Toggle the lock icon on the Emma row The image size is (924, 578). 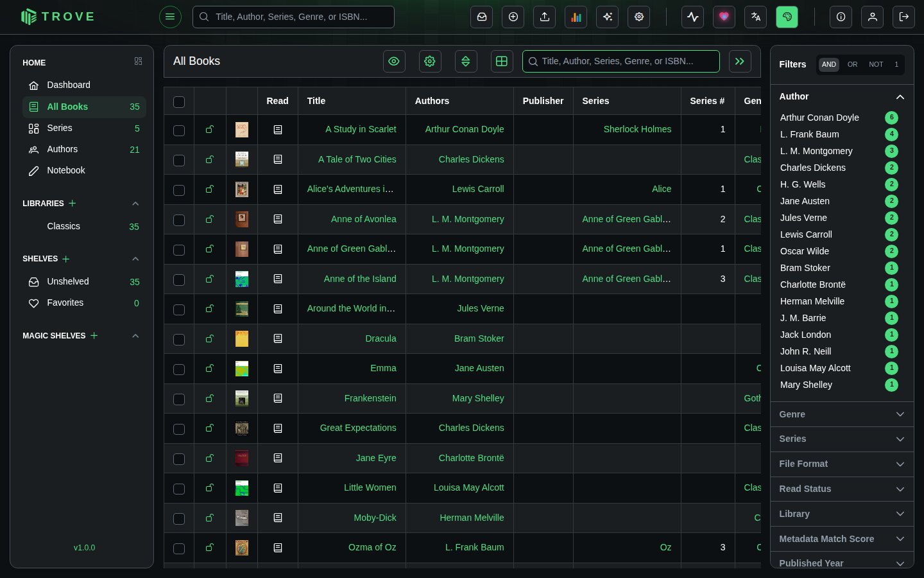pos(209,369)
